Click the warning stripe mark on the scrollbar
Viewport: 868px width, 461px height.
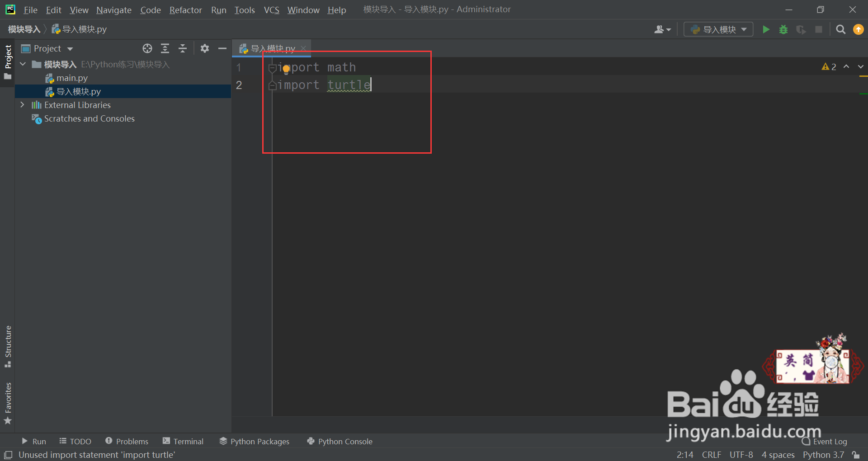tap(863, 76)
